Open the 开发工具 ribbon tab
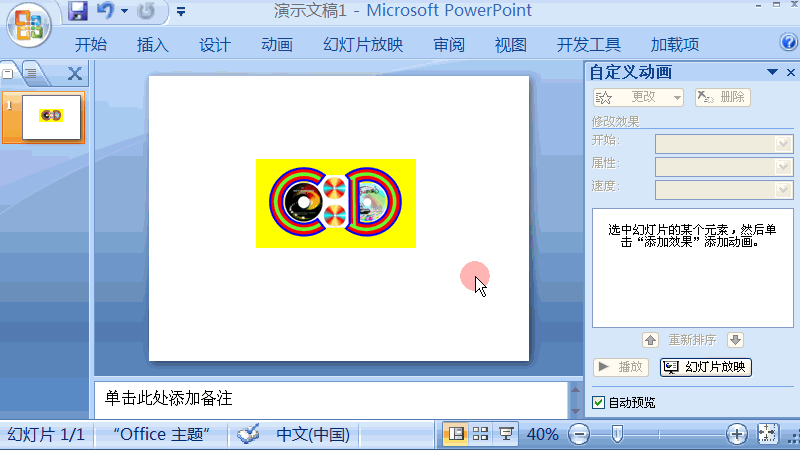This screenshot has width=800, height=450. (x=588, y=45)
